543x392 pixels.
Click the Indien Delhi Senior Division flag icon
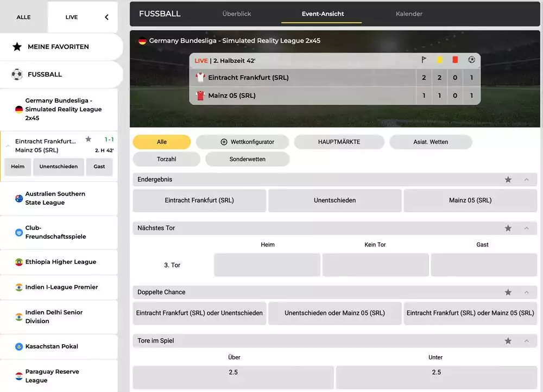[19, 317]
